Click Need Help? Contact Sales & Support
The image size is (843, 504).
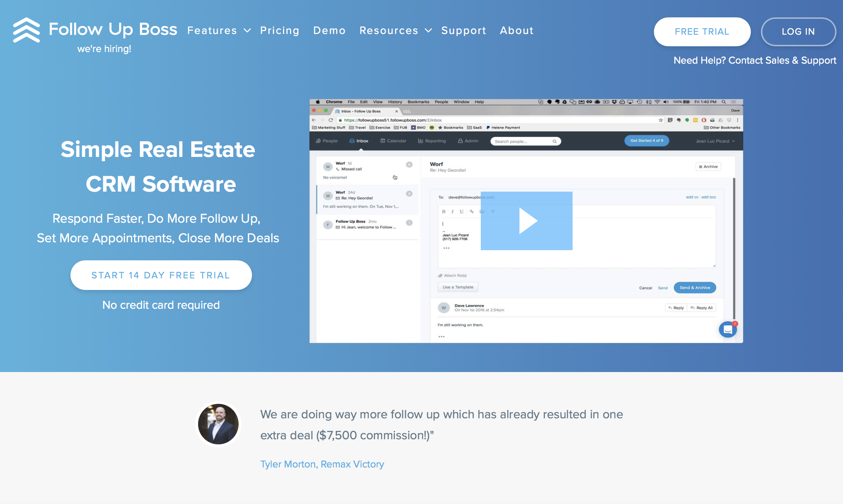coord(755,60)
